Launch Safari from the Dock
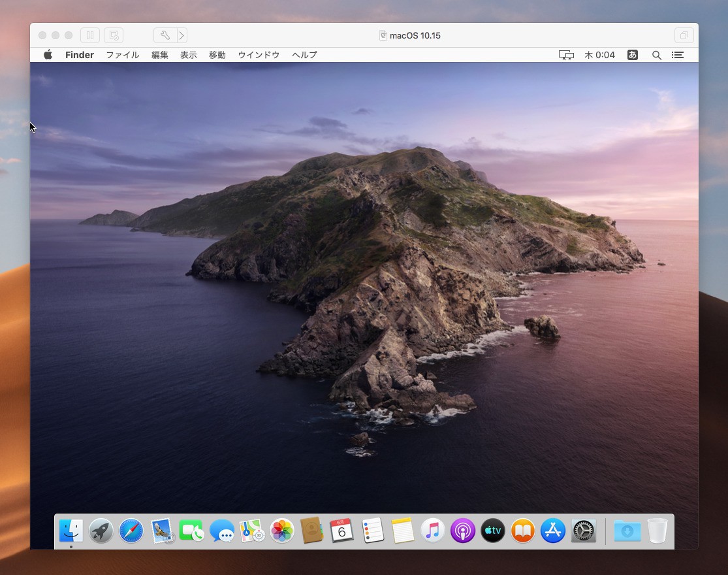The image size is (728, 575). pos(131,531)
